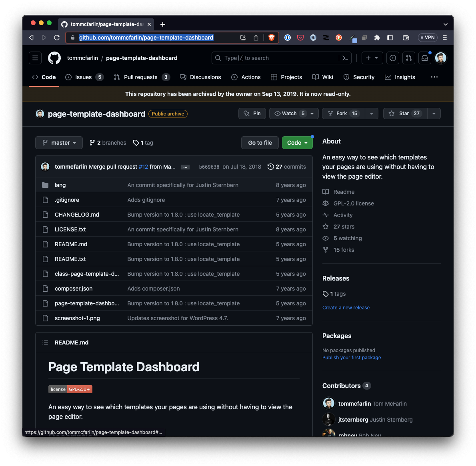Open the GitHub homepage via the Octocat logo

(54, 58)
